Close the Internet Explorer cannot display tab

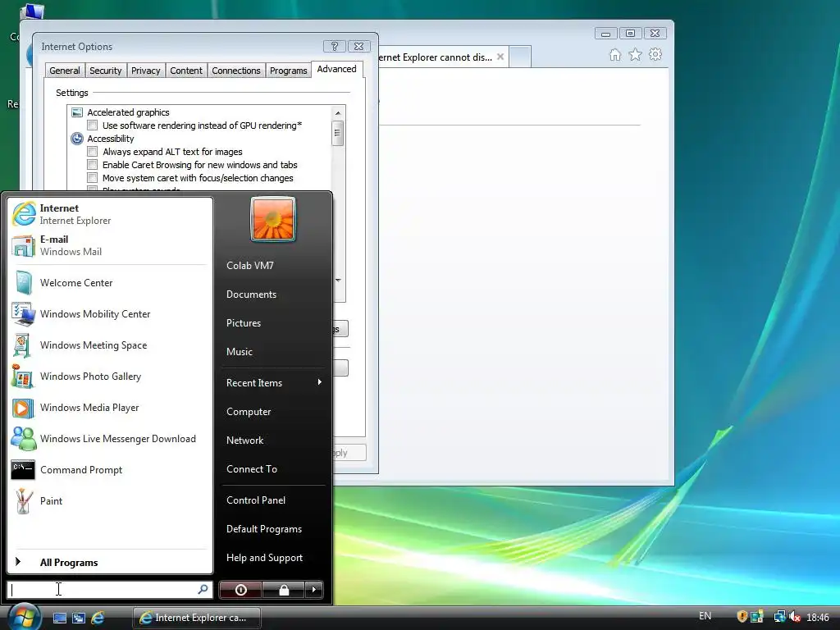click(500, 57)
